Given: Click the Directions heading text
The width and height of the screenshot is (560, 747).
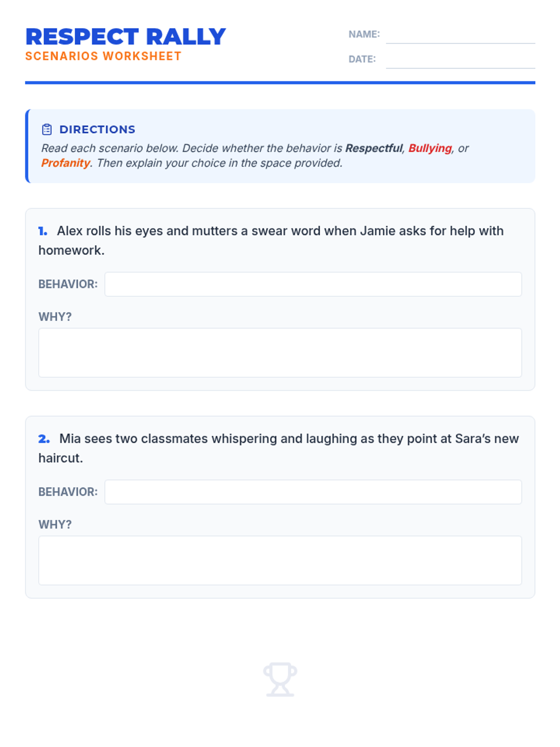Looking at the screenshot, I should tap(97, 129).
